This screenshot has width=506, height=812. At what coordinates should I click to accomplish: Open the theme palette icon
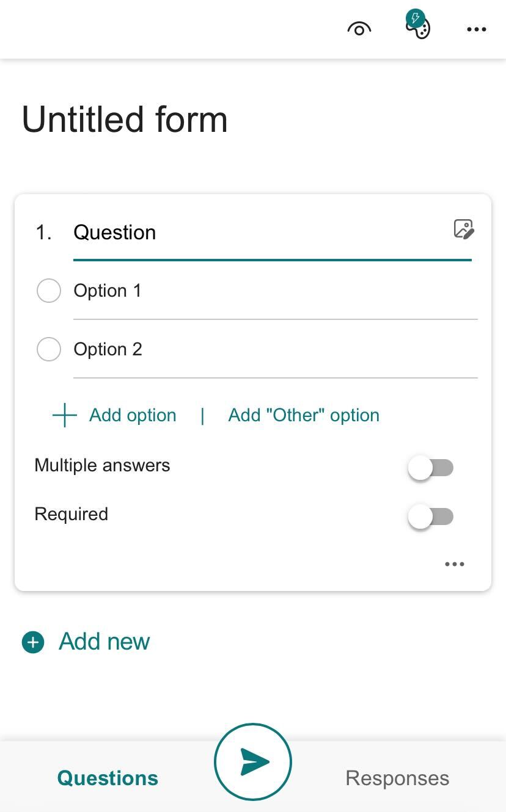coord(419,27)
